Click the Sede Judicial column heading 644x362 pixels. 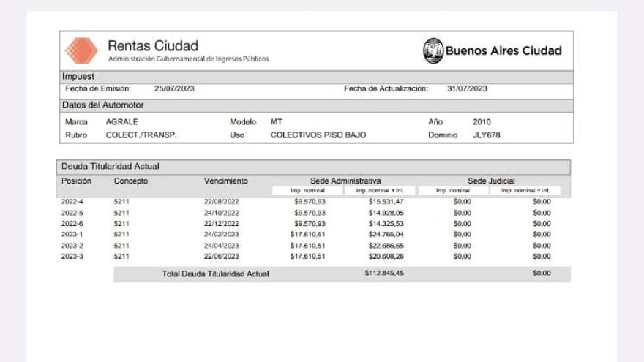click(491, 181)
